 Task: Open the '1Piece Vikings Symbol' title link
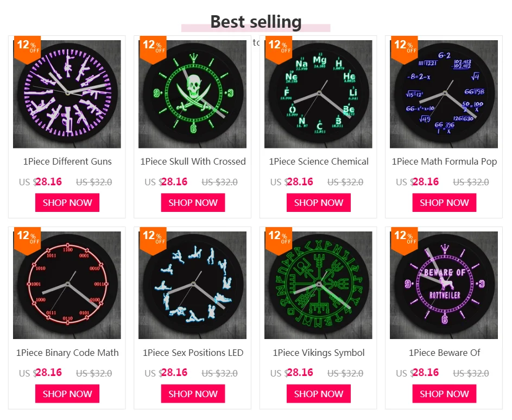[x=319, y=353]
